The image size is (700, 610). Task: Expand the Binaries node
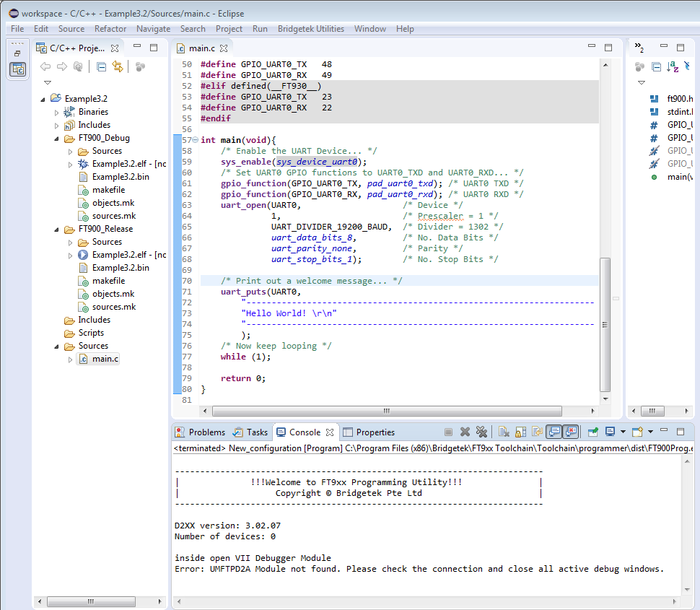pyautogui.click(x=57, y=113)
